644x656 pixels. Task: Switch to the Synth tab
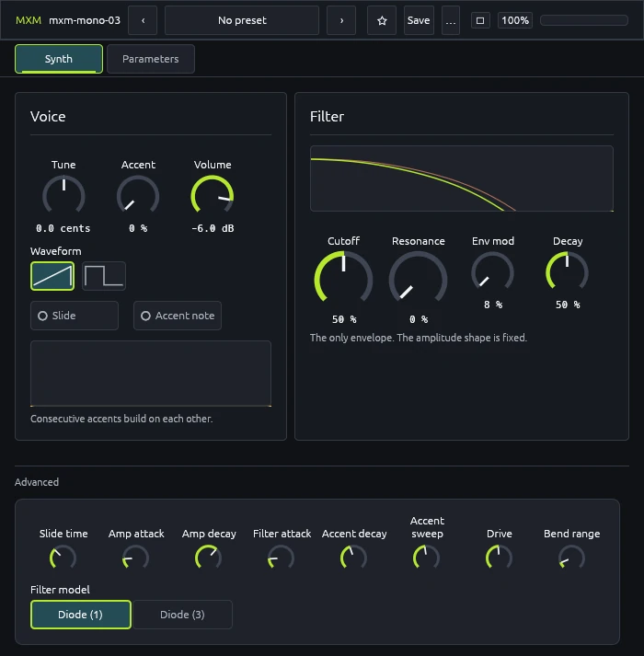coord(59,59)
